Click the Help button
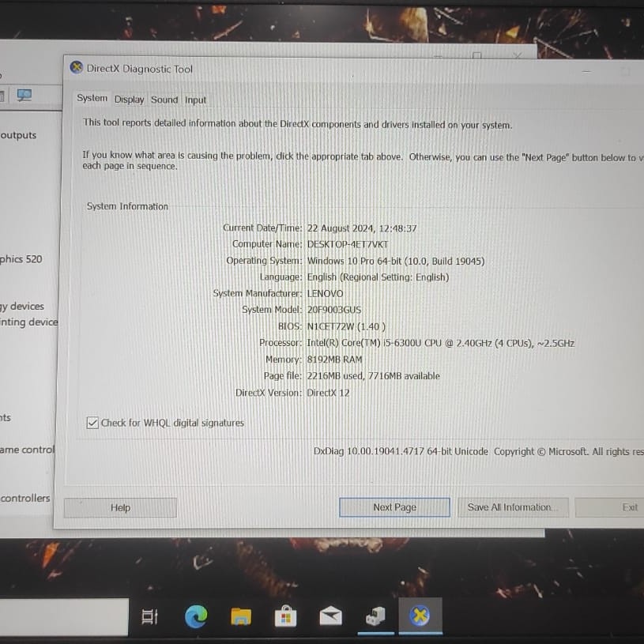Screen dimensions: 644x644 point(120,507)
